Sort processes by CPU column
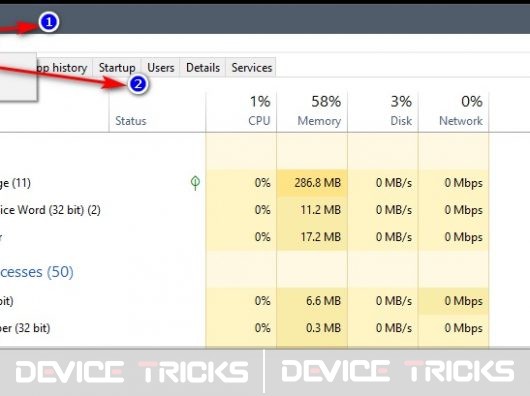 pos(241,112)
